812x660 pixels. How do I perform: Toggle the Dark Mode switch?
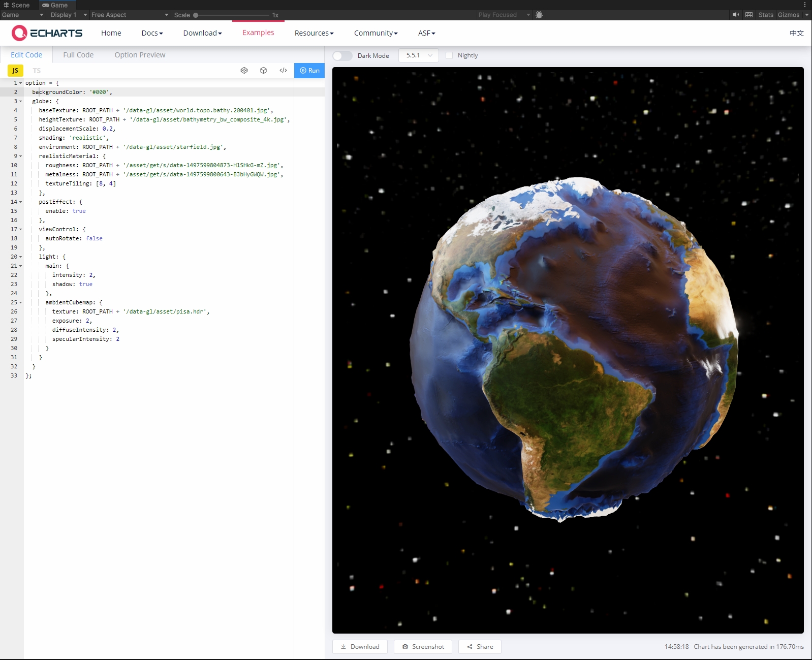(x=342, y=55)
